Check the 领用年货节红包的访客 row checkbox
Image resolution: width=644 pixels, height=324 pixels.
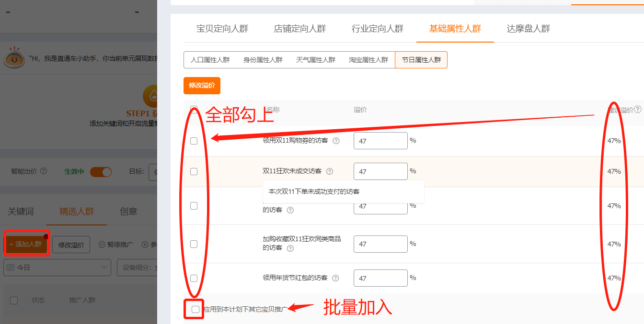(x=194, y=278)
